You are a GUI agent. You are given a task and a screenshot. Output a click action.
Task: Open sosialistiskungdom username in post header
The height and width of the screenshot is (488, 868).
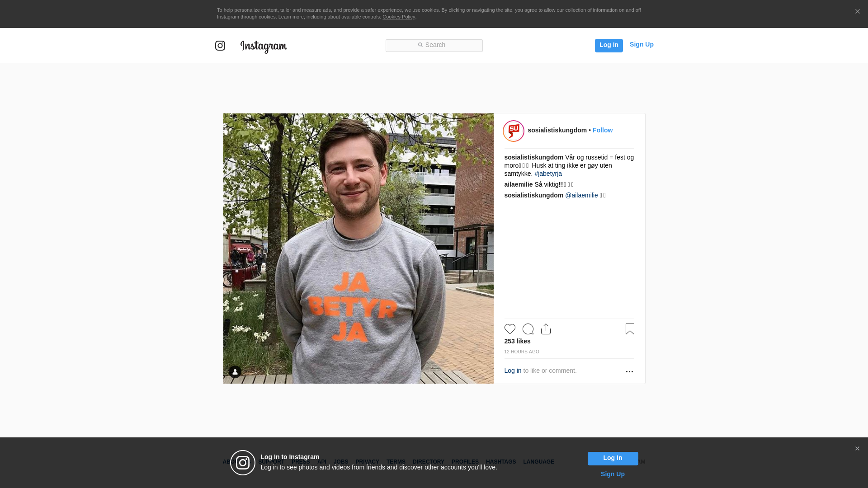tap(557, 130)
